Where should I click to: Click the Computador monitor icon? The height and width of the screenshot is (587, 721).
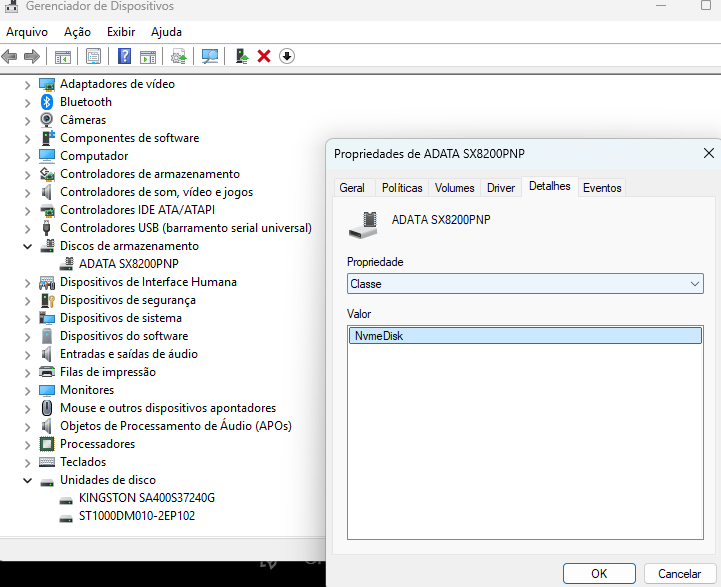[47, 156]
